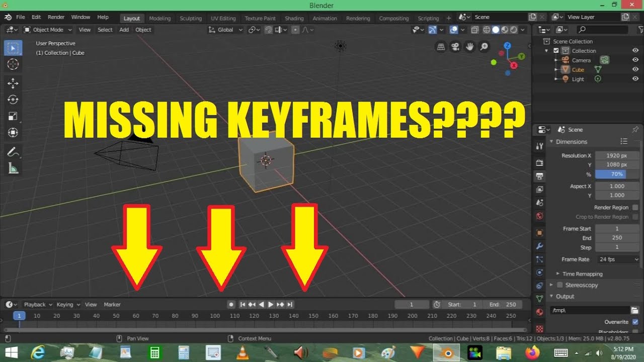Open the Physics properties icon
This screenshot has height=362, width=644.
539,273
